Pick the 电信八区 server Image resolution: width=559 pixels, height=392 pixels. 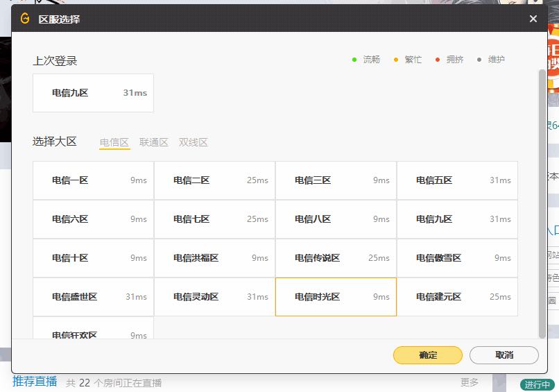[336, 219]
